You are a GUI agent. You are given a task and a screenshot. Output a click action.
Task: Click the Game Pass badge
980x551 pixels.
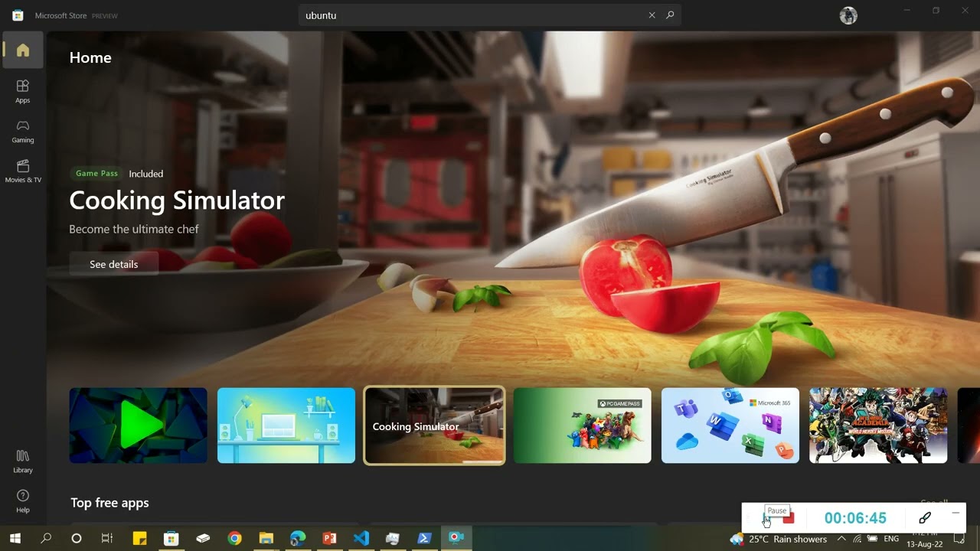tap(96, 174)
